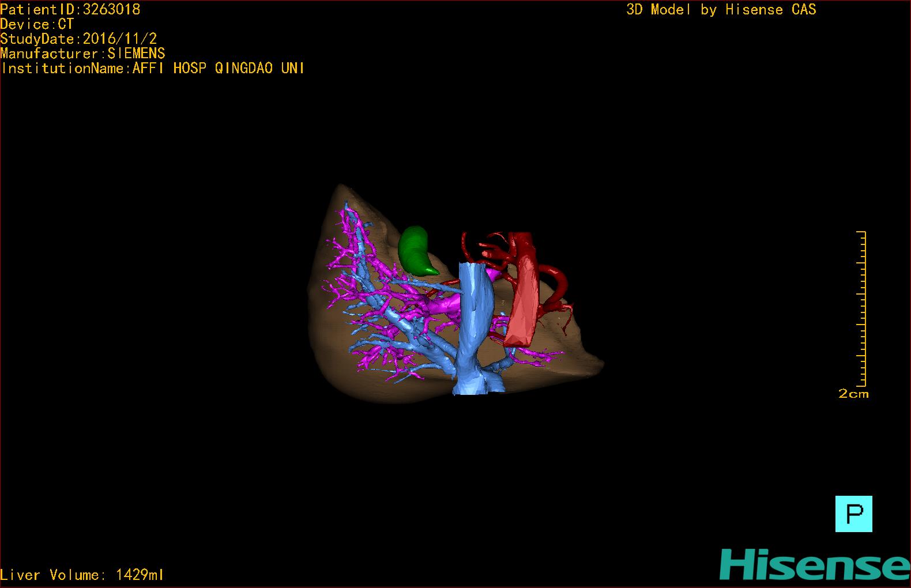Click the light red aorta structure
Image resolution: width=911 pixels, height=588 pixels.
tap(524, 300)
